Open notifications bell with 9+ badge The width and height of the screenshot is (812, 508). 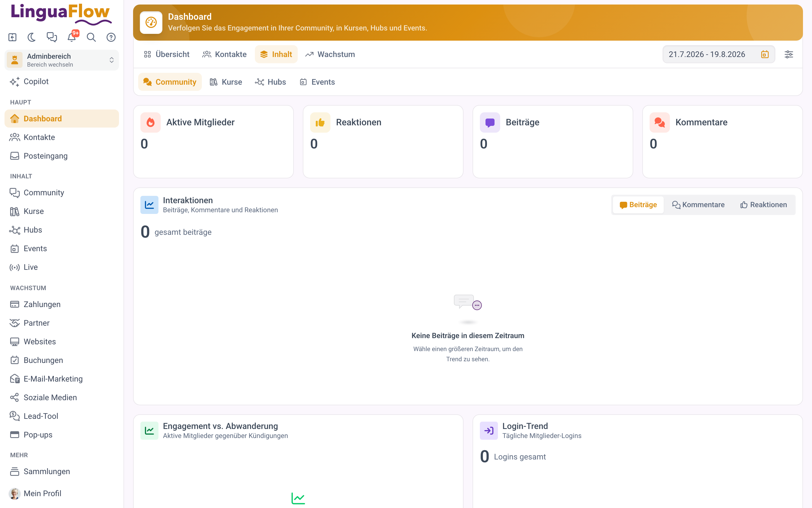click(x=72, y=37)
